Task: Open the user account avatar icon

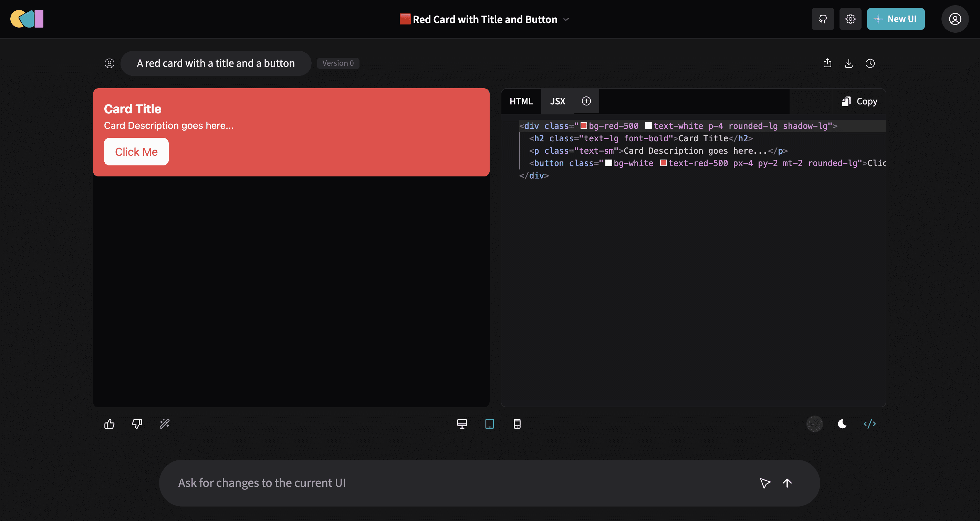Action: [955, 19]
